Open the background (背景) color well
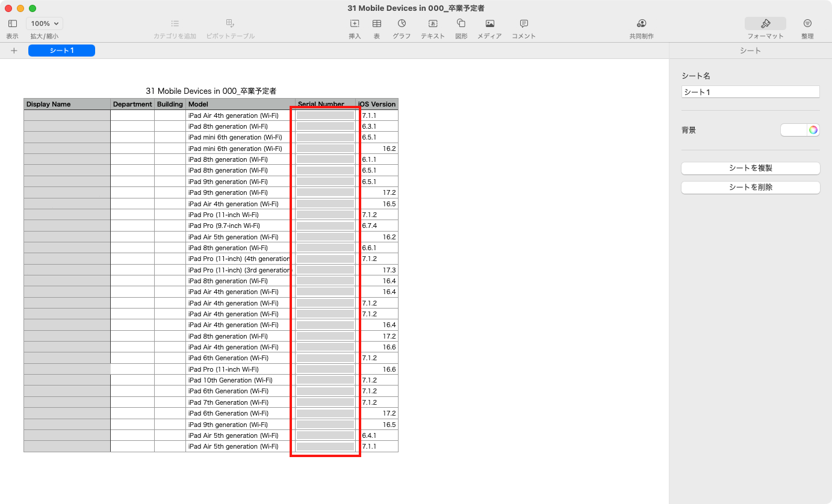This screenshot has width=832, height=504. (x=793, y=130)
